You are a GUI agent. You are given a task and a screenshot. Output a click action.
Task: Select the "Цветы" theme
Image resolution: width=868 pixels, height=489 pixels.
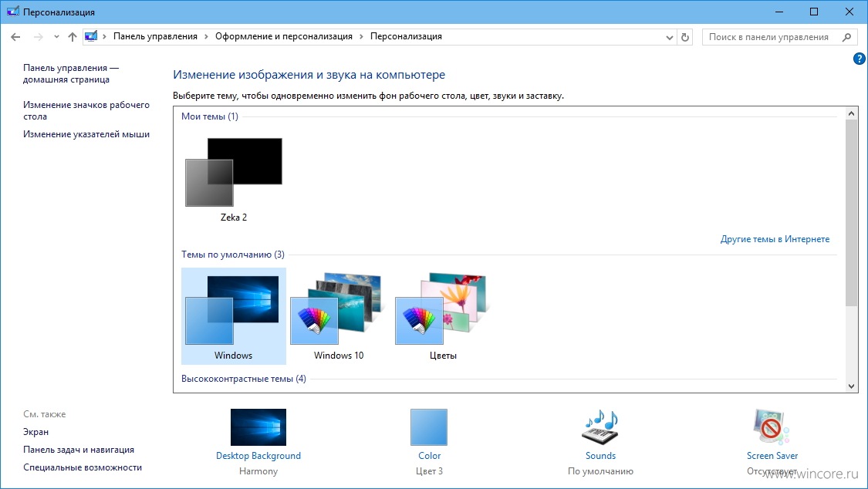pyautogui.click(x=443, y=316)
